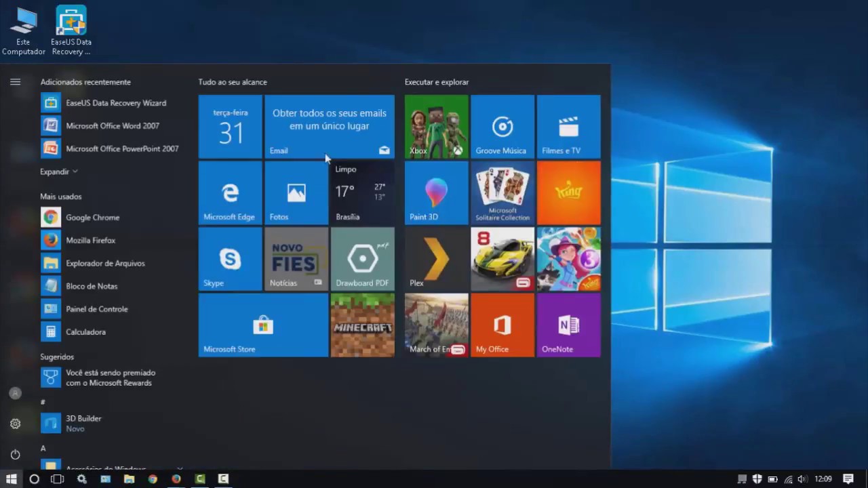Click the user account icon
The height and width of the screenshot is (488, 868).
[15, 393]
